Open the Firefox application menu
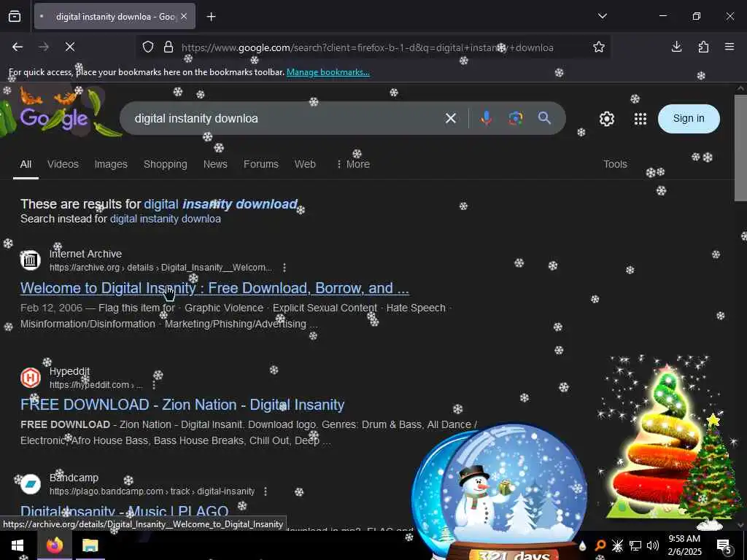The image size is (747, 560). 729,47
